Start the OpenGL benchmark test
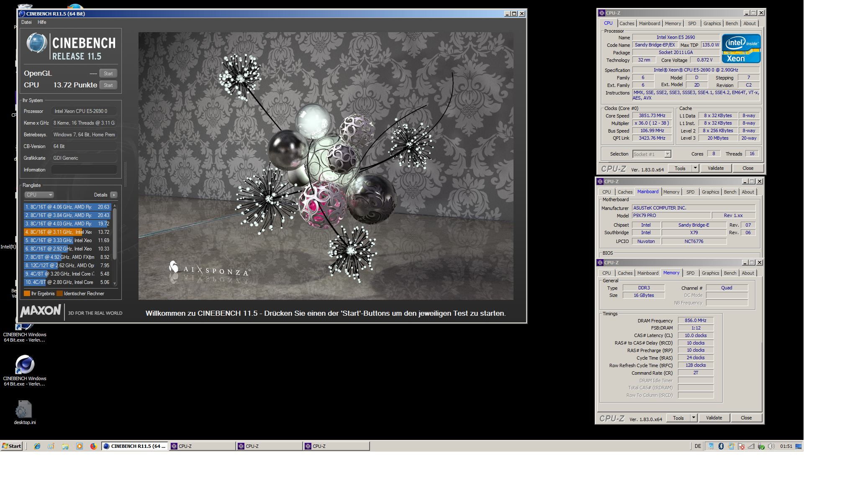 pos(108,74)
